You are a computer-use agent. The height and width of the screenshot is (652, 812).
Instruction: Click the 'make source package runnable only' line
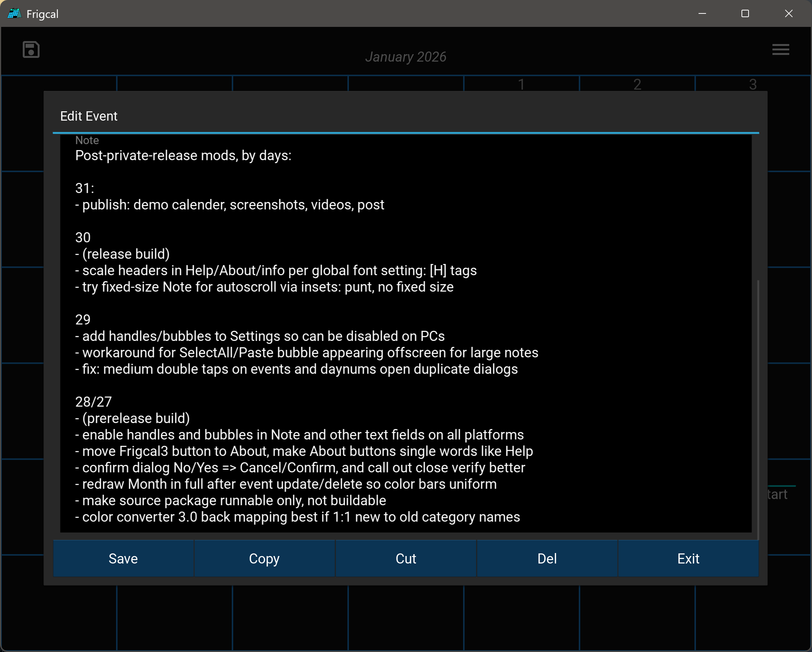pos(231,501)
